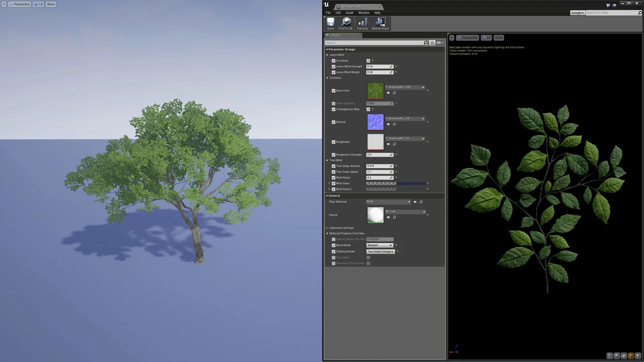Click the Lit view mode button in material preview
This screenshot has height=362, width=644.
coord(486,38)
